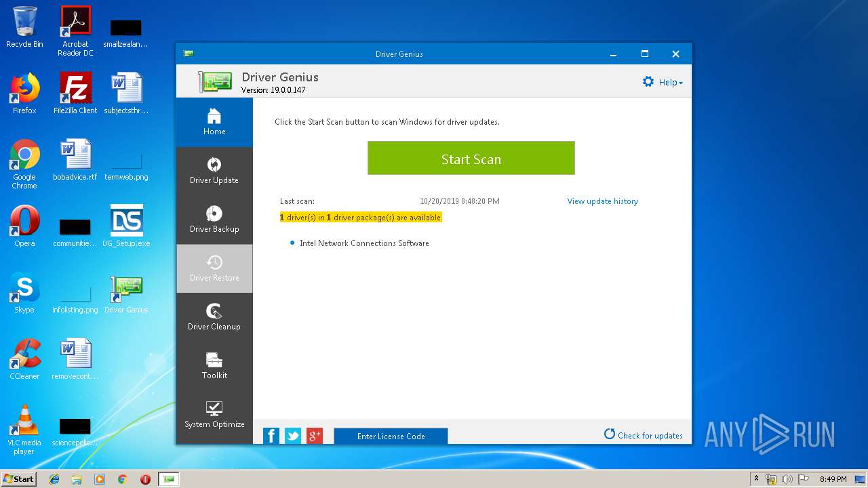This screenshot has height=488, width=868.
Task: Open the Twitter share icon
Action: tap(293, 436)
